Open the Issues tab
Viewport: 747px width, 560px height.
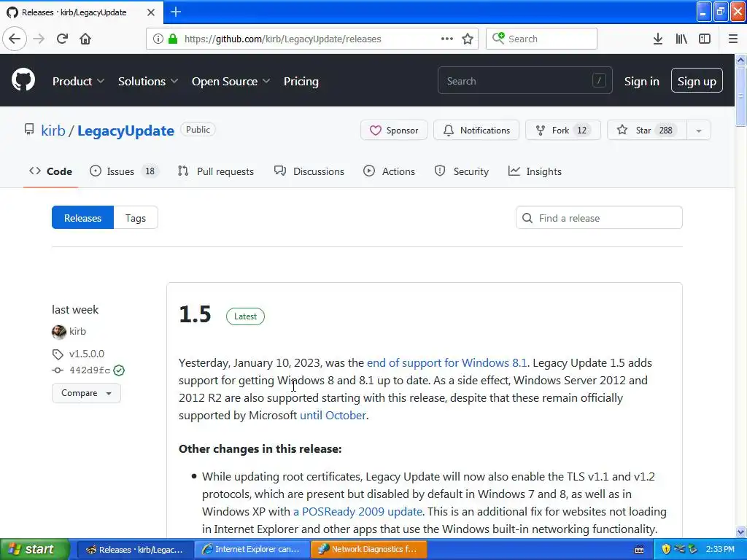[123, 171]
